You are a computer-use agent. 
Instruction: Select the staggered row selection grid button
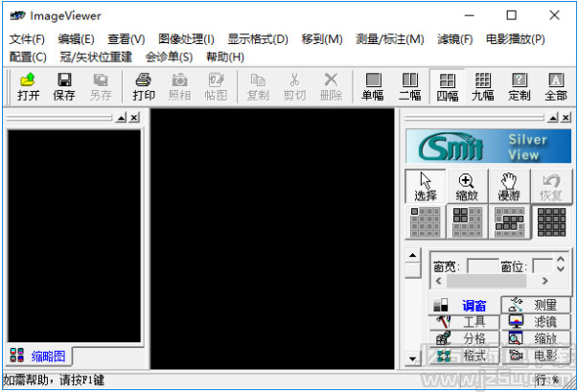509,222
